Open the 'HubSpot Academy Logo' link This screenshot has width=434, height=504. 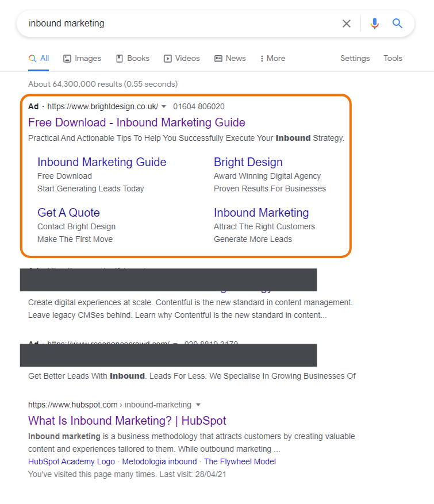[x=71, y=461]
